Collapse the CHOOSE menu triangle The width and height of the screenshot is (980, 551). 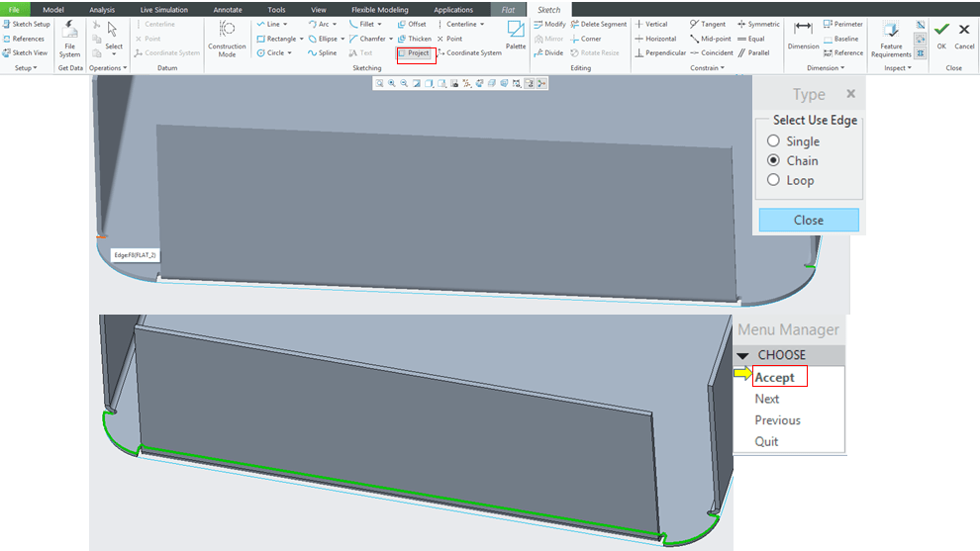(742, 355)
